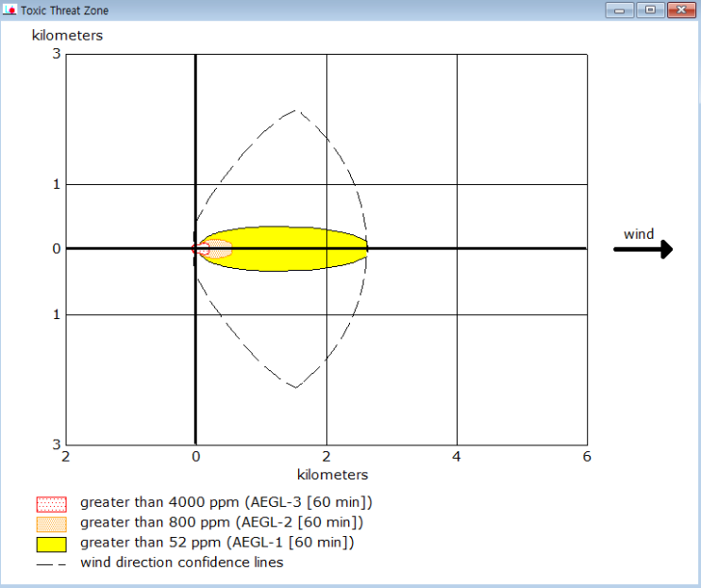
Task: Click 'greater than 4000 ppm (AEGL-3 [60 min])' text
Action: (226, 503)
